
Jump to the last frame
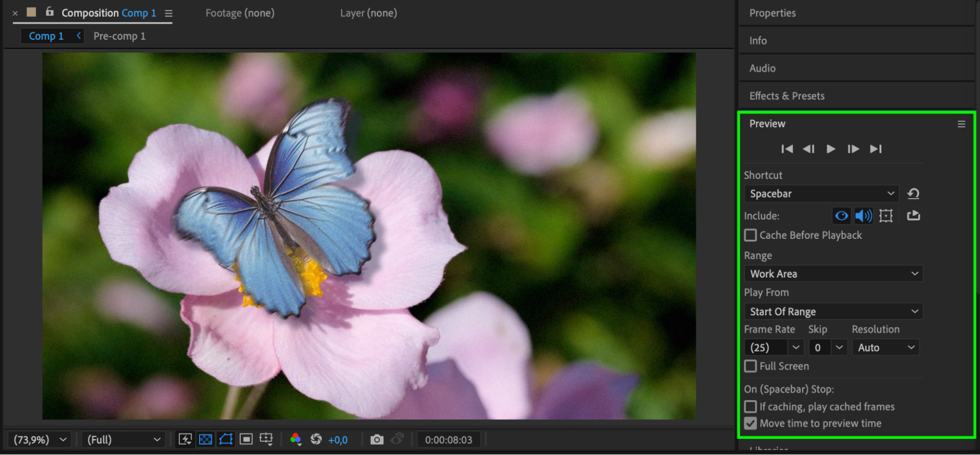coord(876,149)
